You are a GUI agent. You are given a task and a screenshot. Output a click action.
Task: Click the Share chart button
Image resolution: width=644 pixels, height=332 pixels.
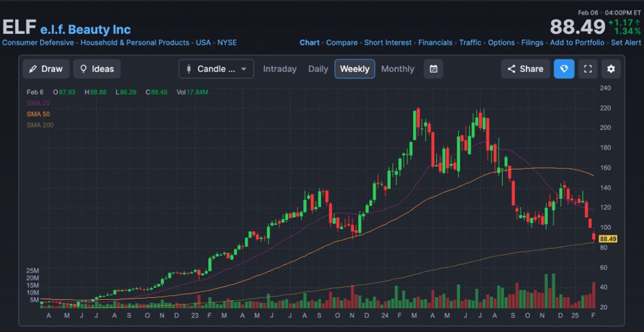(x=526, y=69)
